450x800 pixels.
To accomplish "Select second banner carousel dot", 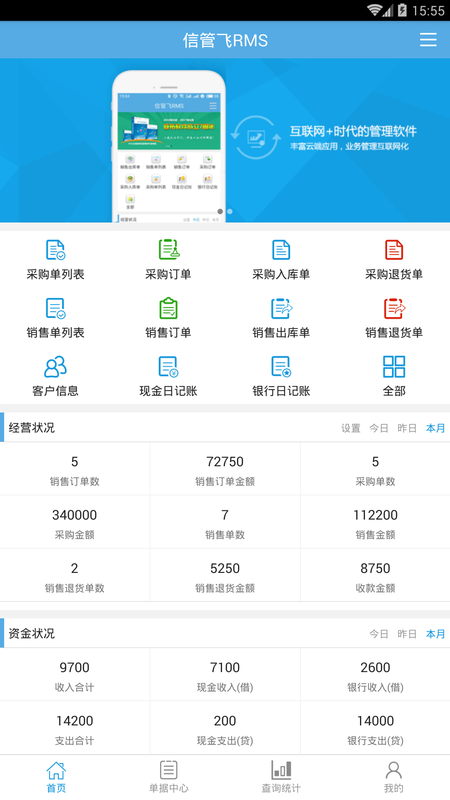I will [x=230, y=211].
